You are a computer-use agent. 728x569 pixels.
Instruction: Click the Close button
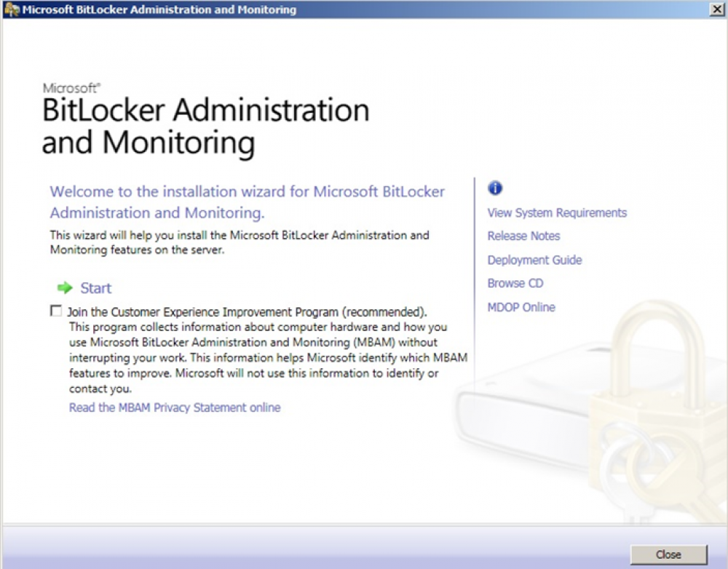pos(668,554)
